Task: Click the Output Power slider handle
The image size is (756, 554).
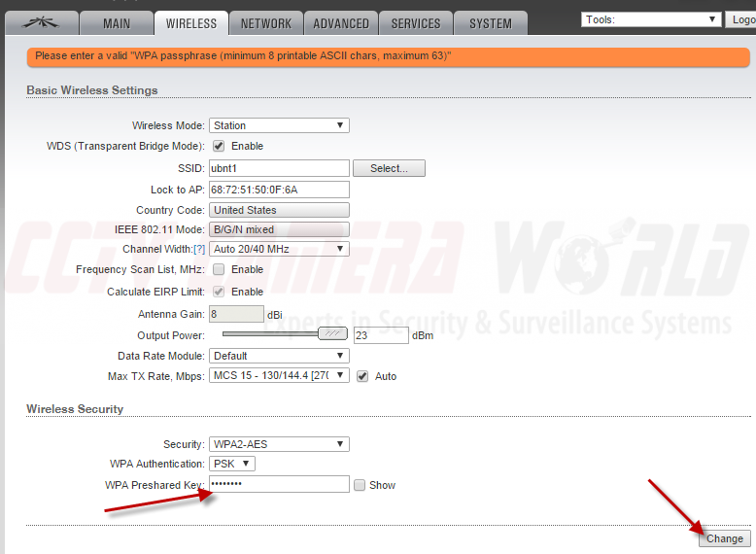Action: 333,333
